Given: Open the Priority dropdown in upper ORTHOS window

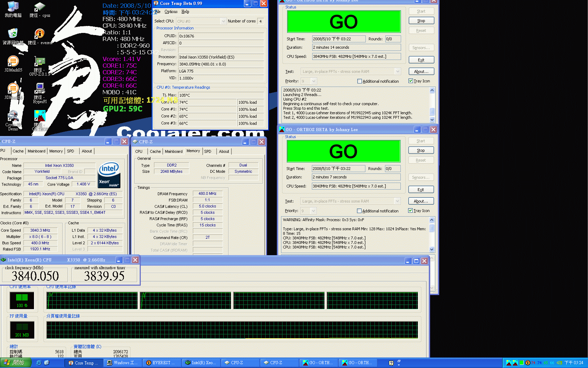Looking at the screenshot, I should 314,81.
